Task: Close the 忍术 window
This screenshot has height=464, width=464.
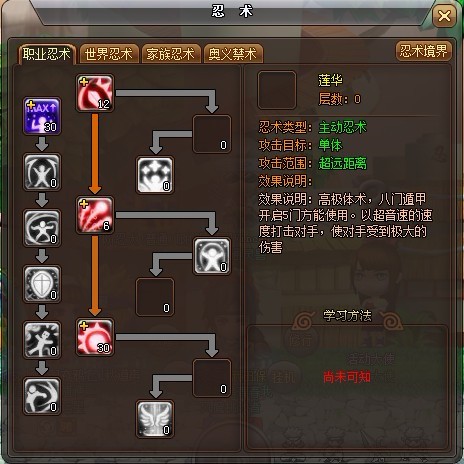Action: pos(444,16)
